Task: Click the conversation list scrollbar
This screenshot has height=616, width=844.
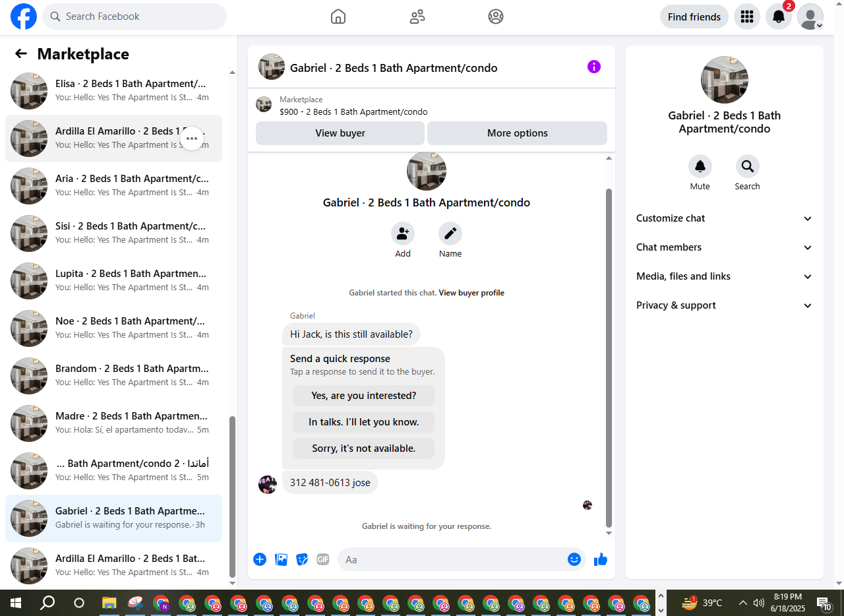Action: (x=232, y=497)
